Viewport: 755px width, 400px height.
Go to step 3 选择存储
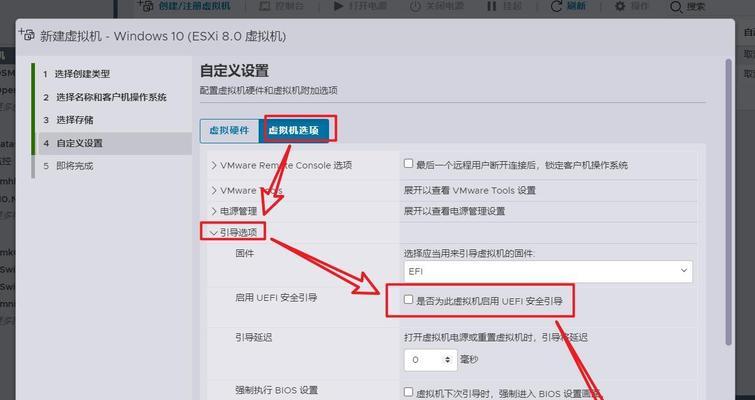tap(68, 120)
